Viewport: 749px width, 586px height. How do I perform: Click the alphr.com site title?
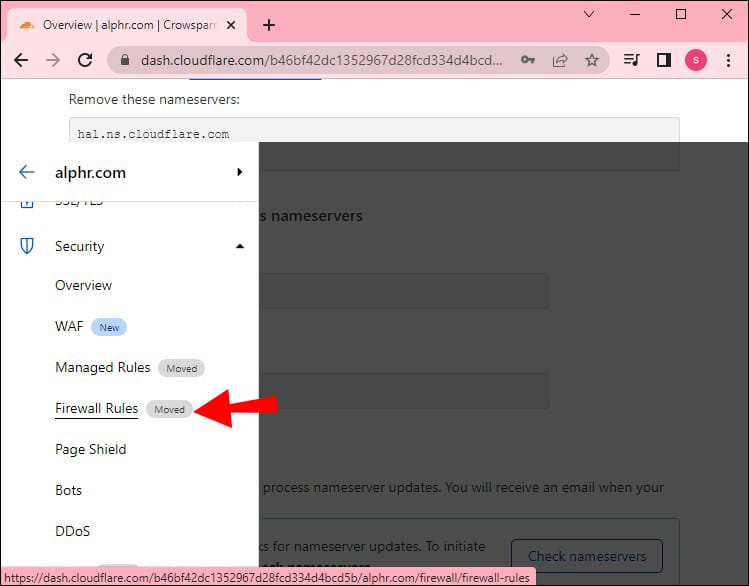pos(90,172)
